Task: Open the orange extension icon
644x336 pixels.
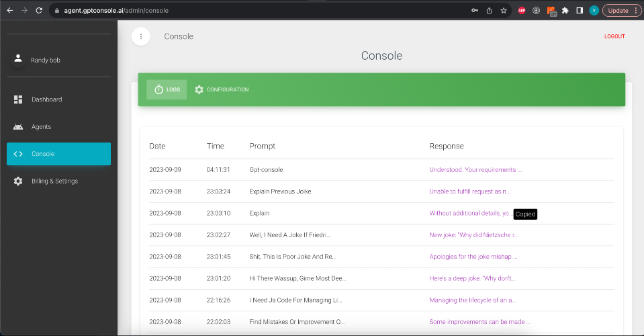Action: [x=551, y=11]
